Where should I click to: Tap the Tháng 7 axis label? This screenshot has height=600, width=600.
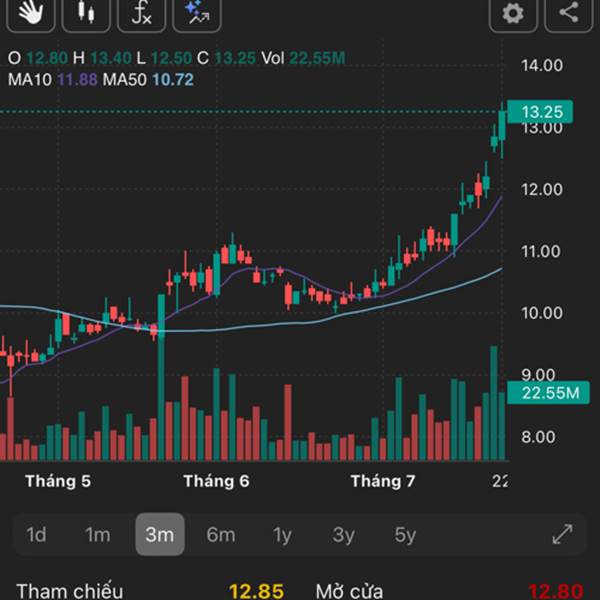[383, 481]
